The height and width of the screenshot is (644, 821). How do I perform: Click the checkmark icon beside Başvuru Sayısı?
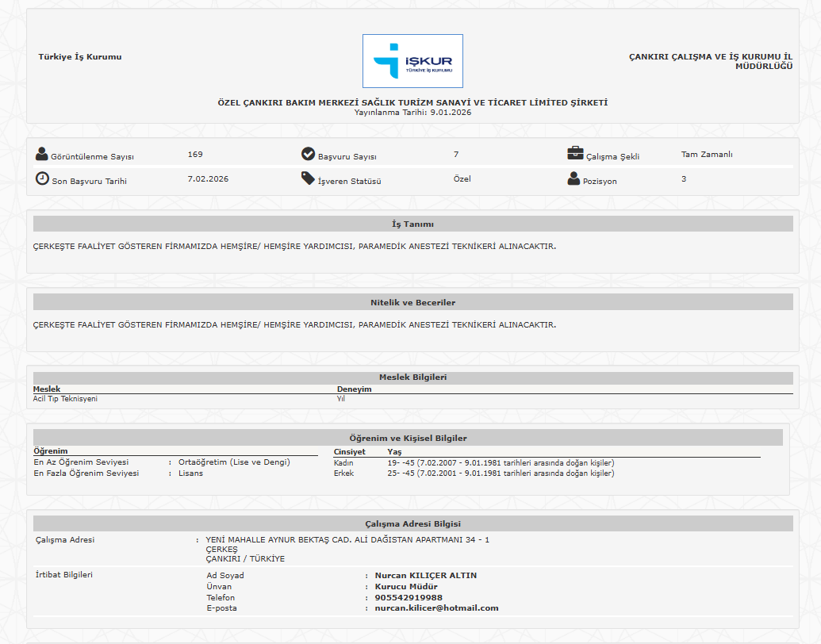pos(309,154)
